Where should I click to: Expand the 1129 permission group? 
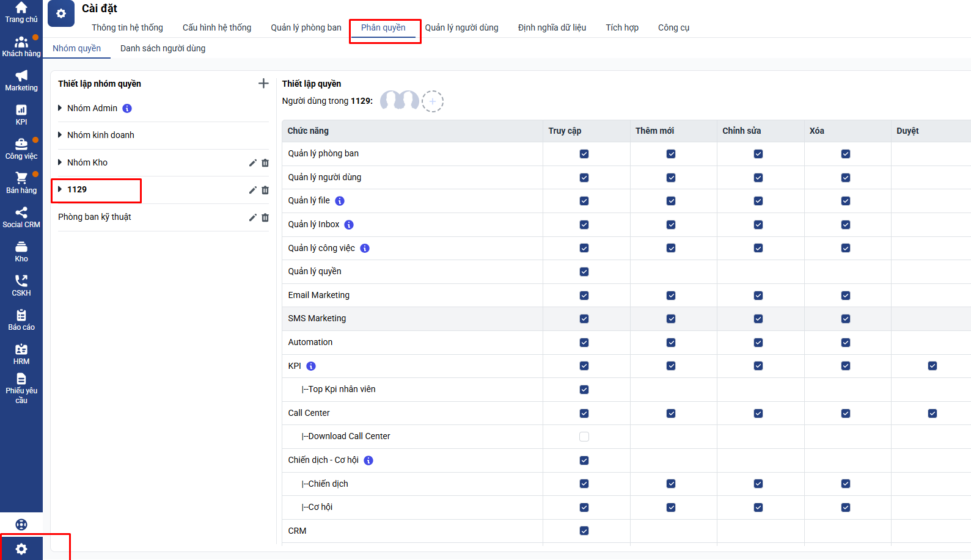point(60,189)
